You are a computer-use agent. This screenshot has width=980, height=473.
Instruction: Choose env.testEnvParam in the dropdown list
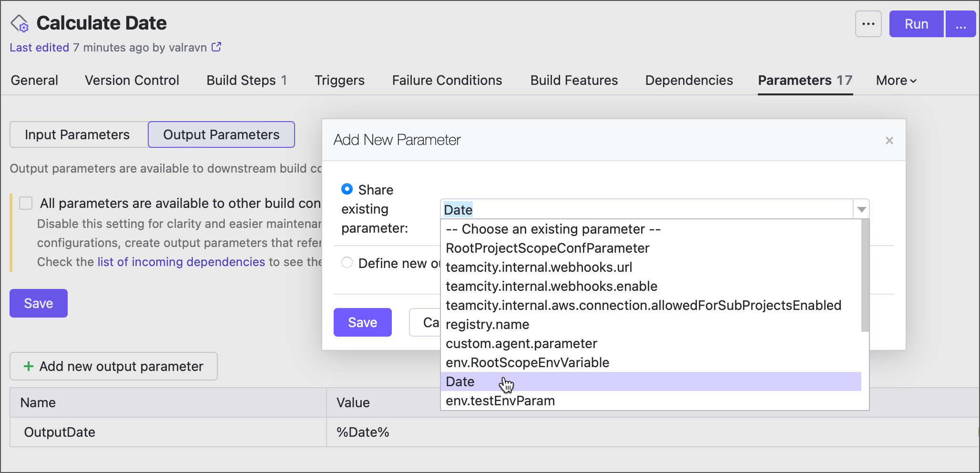click(x=500, y=401)
